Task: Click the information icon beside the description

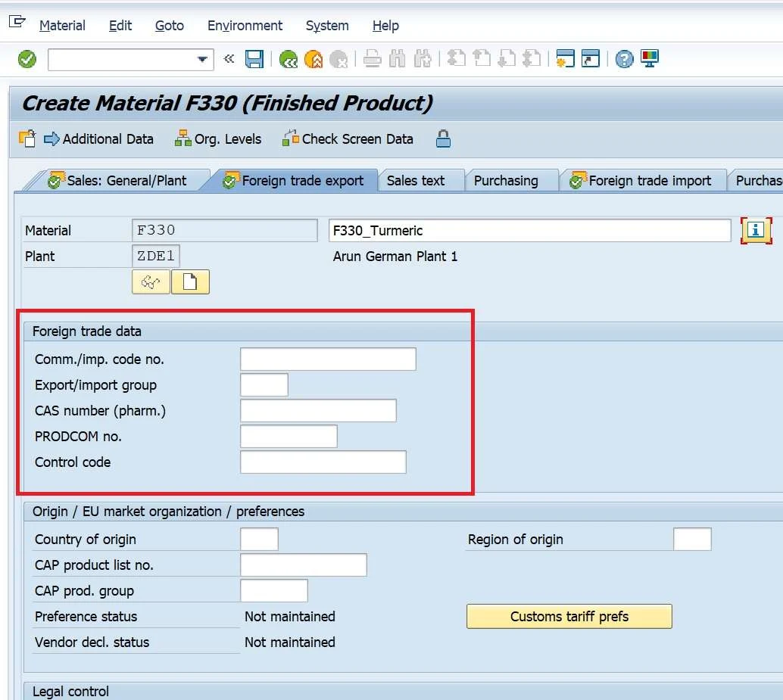Action: pos(756,230)
